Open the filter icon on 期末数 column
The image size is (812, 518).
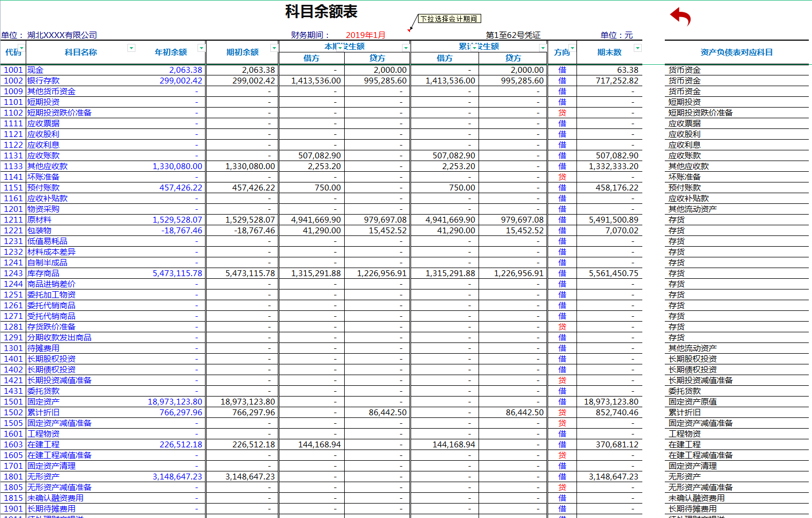(637, 48)
